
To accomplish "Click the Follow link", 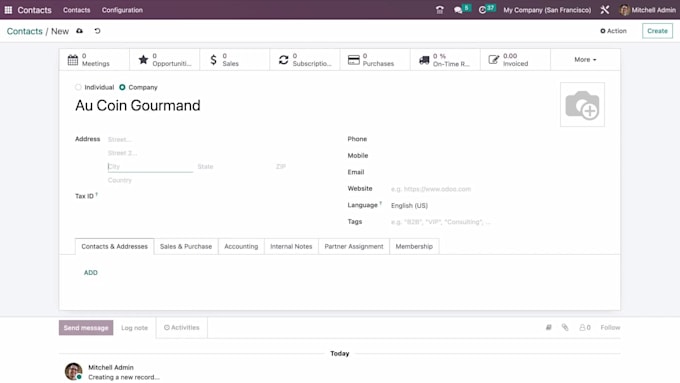I will [610, 327].
